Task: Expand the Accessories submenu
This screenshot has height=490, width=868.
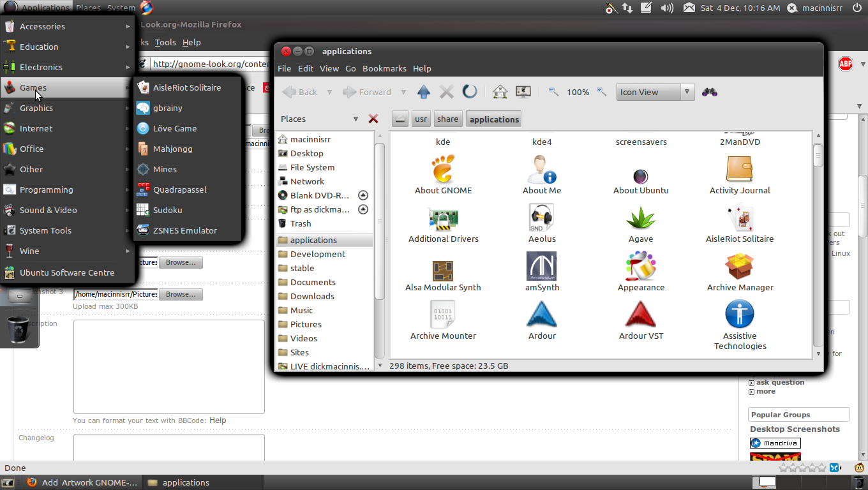Action: (68, 26)
